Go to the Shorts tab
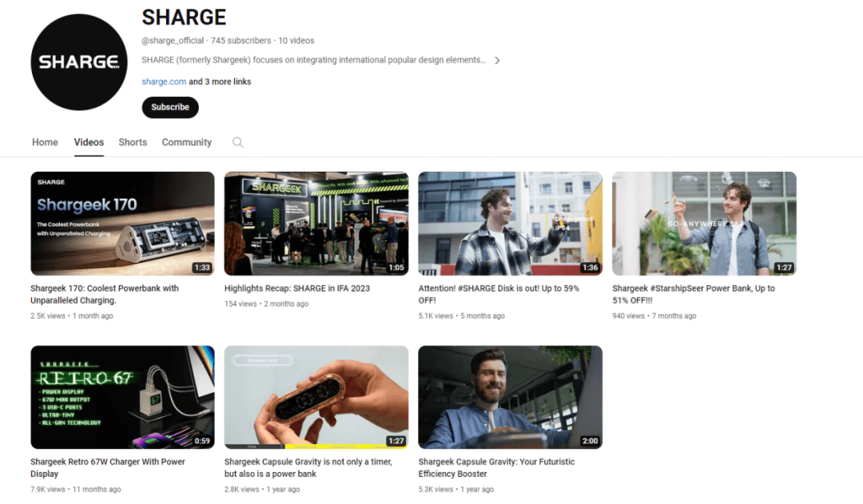The image size is (863, 504). click(133, 142)
